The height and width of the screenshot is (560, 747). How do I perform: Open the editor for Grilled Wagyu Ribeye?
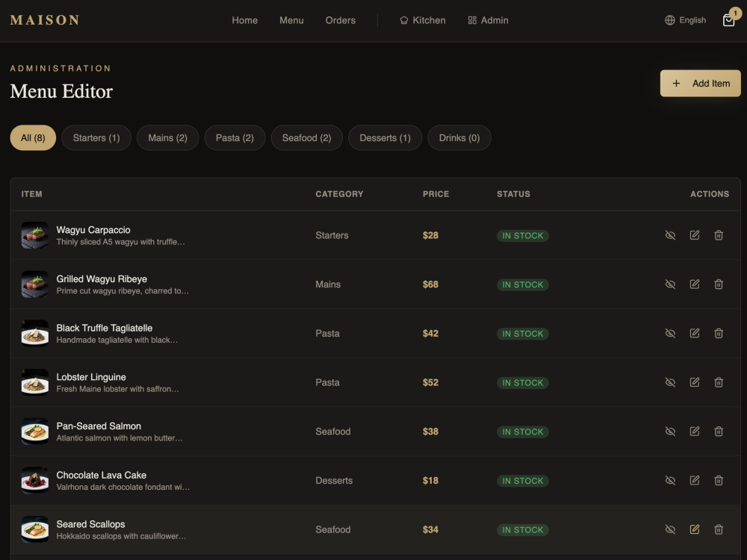pos(695,284)
